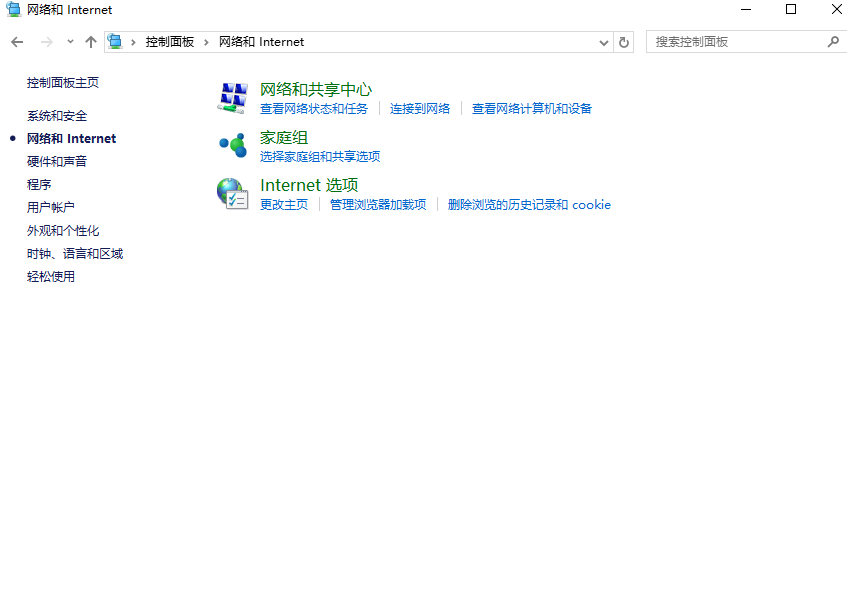Image resolution: width=847 pixels, height=610 pixels.
Task: Refresh the control panel view
Action: (x=624, y=42)
